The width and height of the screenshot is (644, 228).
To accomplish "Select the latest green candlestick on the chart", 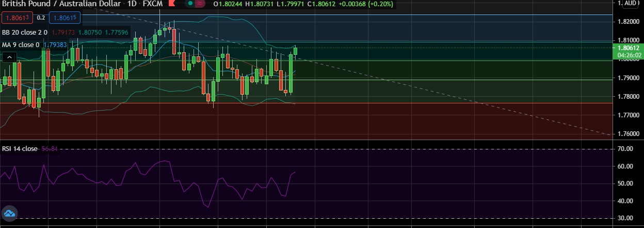I will [x=296, y=51].
